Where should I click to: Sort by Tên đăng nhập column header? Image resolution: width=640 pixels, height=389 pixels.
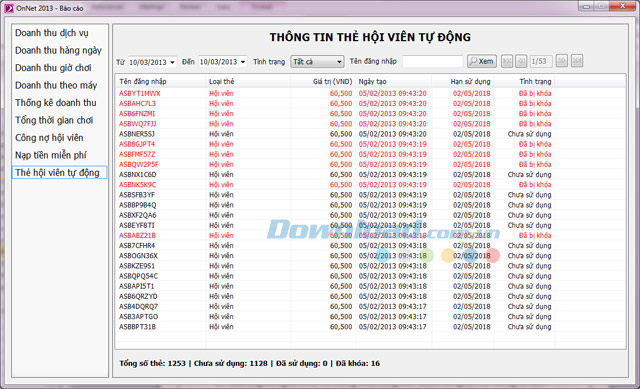click(161, 82)
